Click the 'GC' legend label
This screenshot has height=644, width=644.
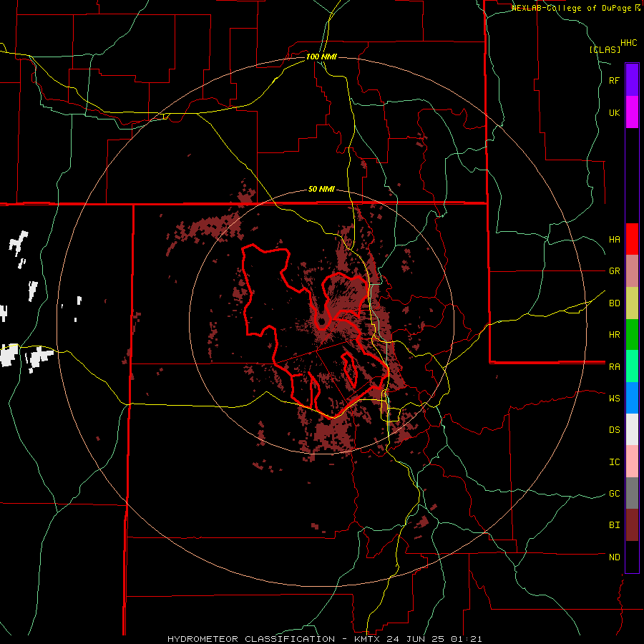click(x=614, y=494)
